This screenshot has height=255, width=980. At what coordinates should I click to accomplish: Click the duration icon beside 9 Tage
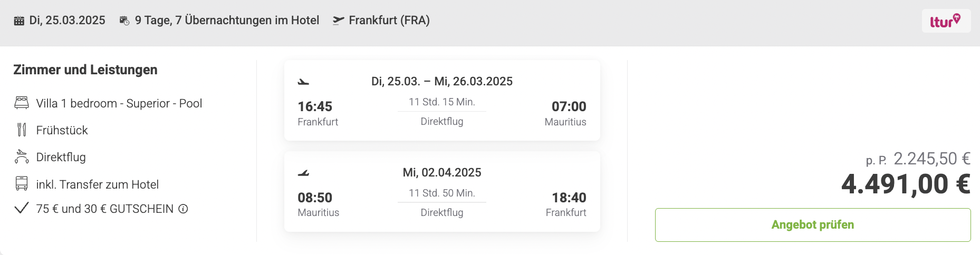pyautogui.click(x=124, y=21)
